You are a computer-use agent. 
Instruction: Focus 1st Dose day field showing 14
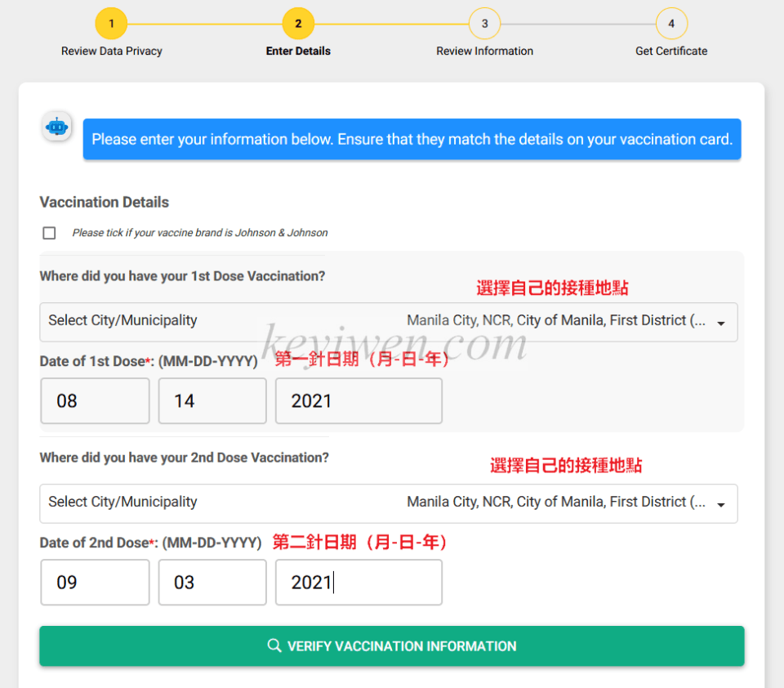click(212, 401)
